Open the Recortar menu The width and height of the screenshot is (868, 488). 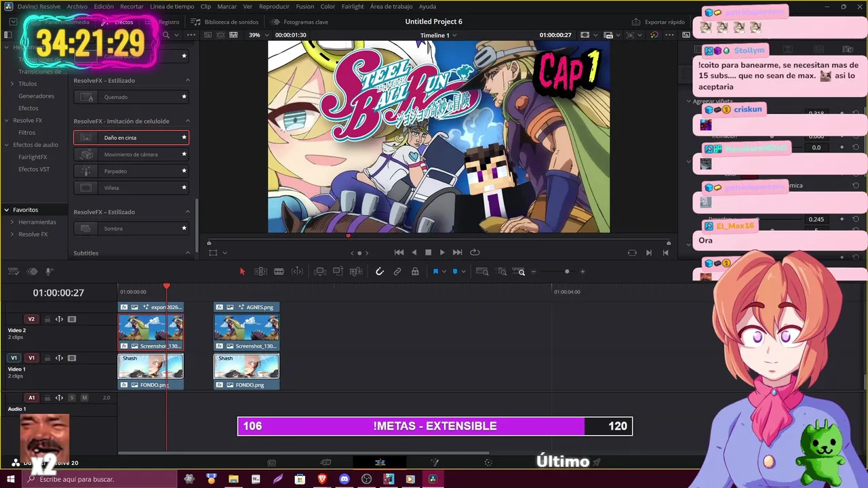(x=132, y=6)
